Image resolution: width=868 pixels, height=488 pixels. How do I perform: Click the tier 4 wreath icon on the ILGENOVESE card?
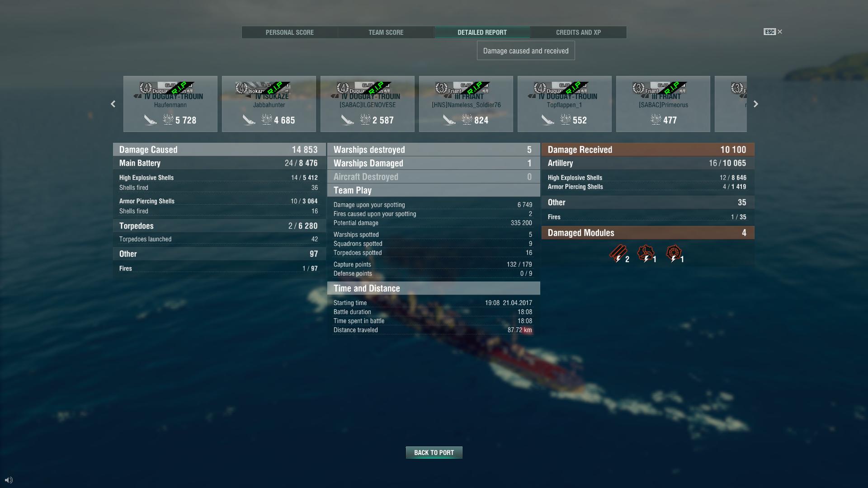coord(343,88)
